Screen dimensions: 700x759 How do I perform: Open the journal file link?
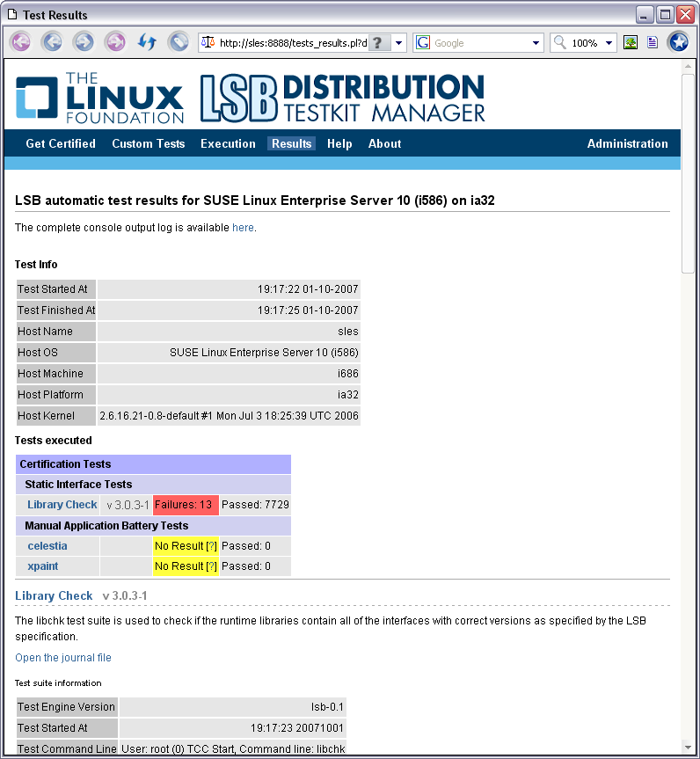63,657
